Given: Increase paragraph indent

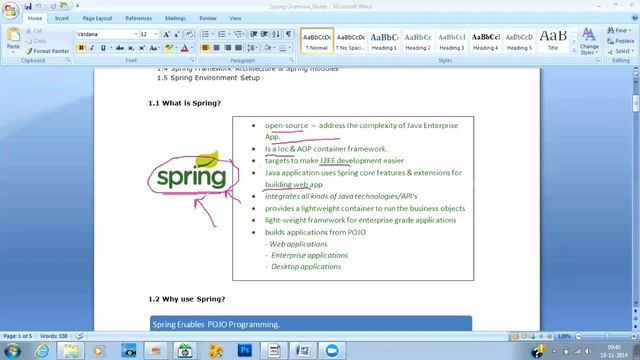Looking at the screenshot, I should coord(264,34).
